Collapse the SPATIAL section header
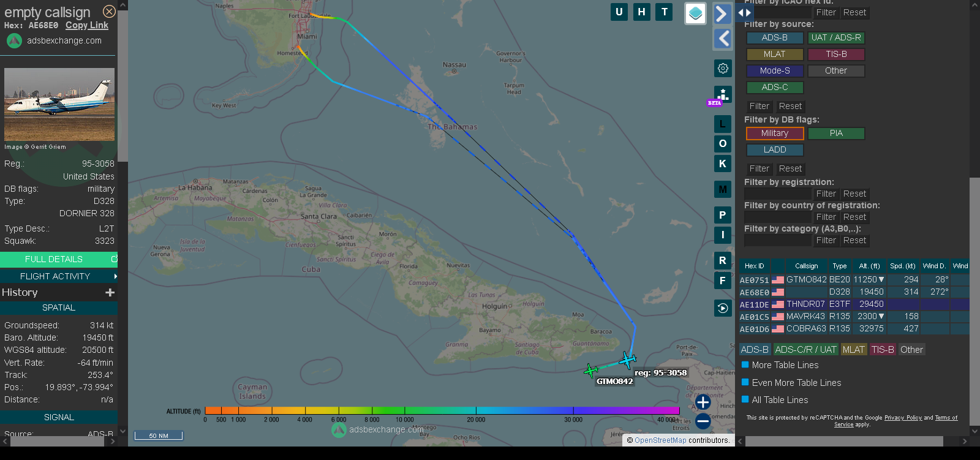980x460 pixels. (x=59, y=307)
